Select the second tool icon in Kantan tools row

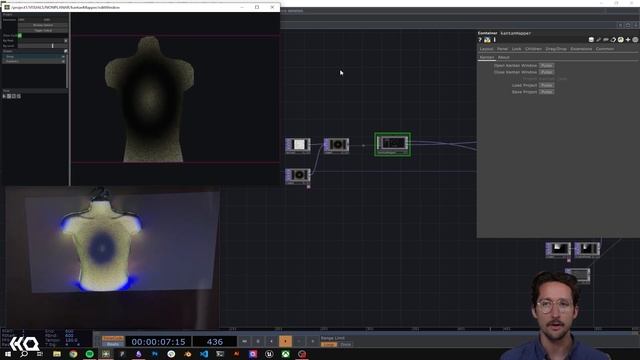[x=9, y=96]
